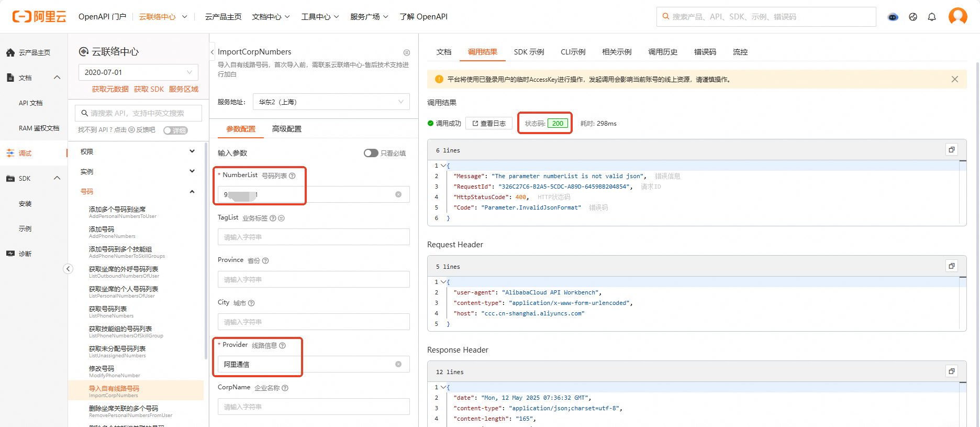
Task: Switch to the 文档 tab
Action: (x=444, y=52)
